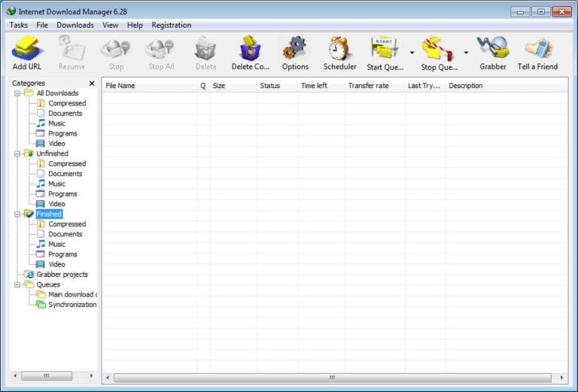Viewport: 578px width, 392px height.
Task: Click the Categories panel horizontal scrollbar thumb
Action: click(47, 375)
